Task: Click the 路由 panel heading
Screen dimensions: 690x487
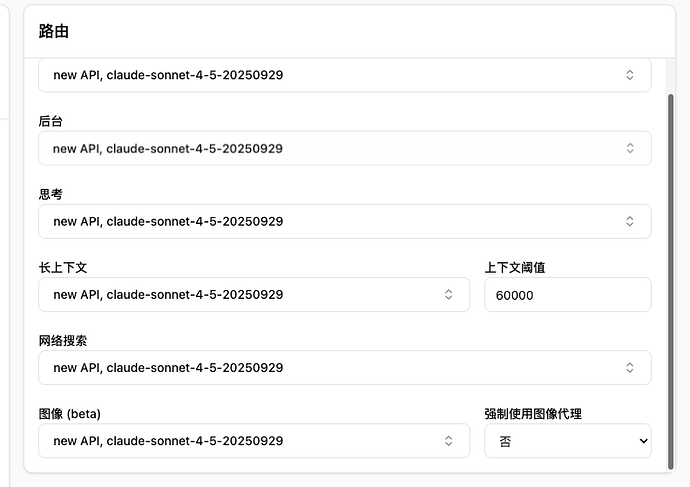Action: 54,31
